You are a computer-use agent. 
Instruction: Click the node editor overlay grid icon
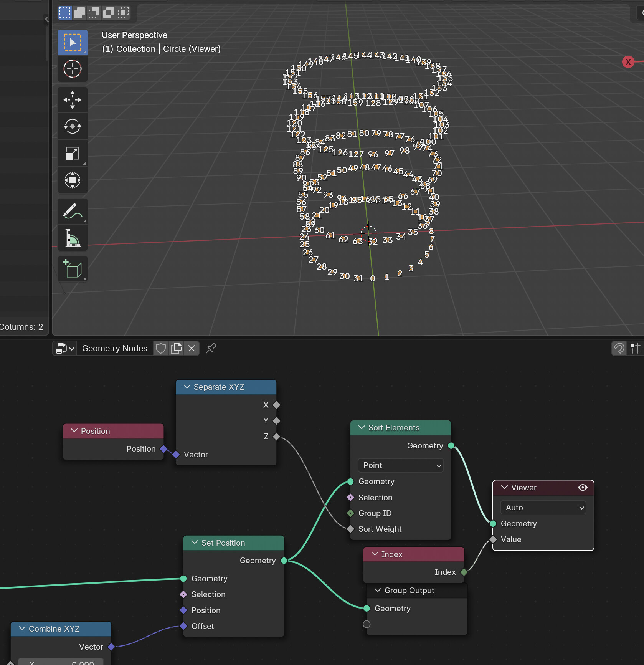pyautogui.click(x=635, y=348)
